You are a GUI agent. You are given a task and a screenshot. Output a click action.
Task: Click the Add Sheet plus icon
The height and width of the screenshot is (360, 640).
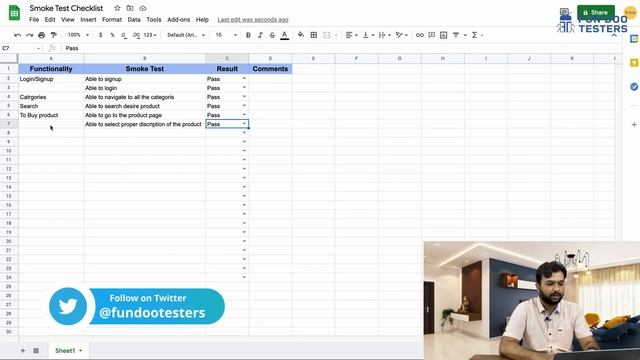click(x=23, y=351)
